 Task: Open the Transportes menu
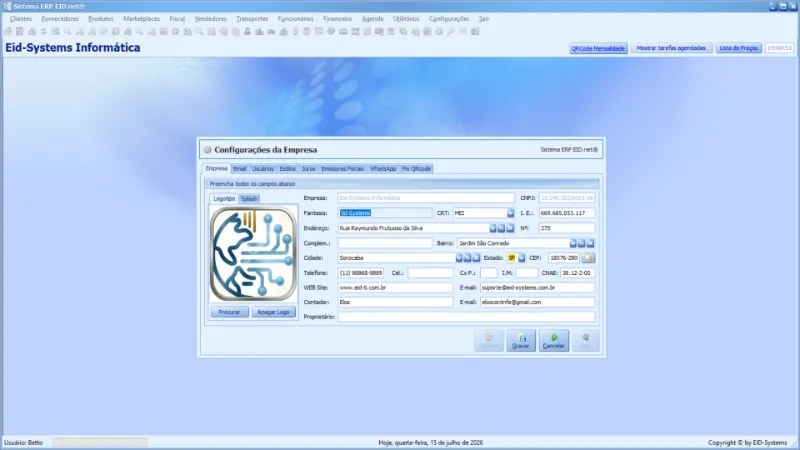(x=252, y=19)
